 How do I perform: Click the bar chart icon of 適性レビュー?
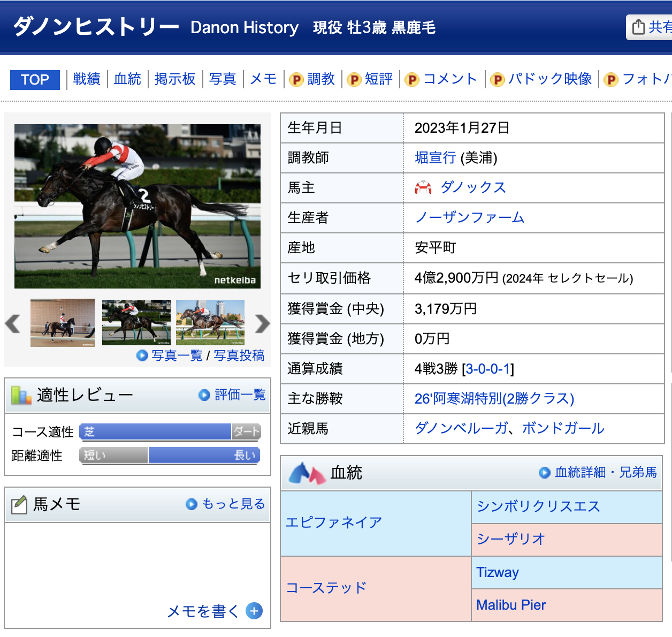click(x=21, y=395)
